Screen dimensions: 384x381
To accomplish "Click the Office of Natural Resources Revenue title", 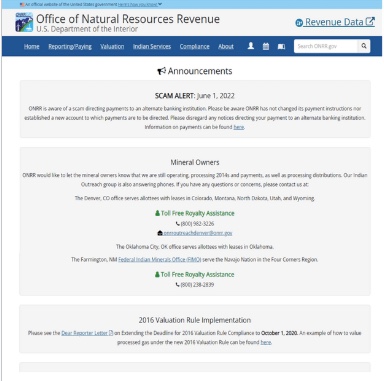I will coord(128,19).
